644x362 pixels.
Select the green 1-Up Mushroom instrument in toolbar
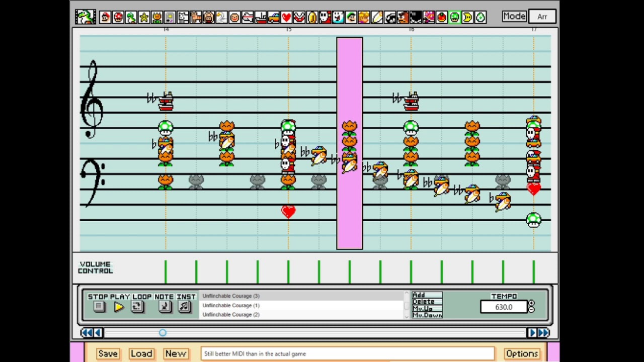coord(455,17)
